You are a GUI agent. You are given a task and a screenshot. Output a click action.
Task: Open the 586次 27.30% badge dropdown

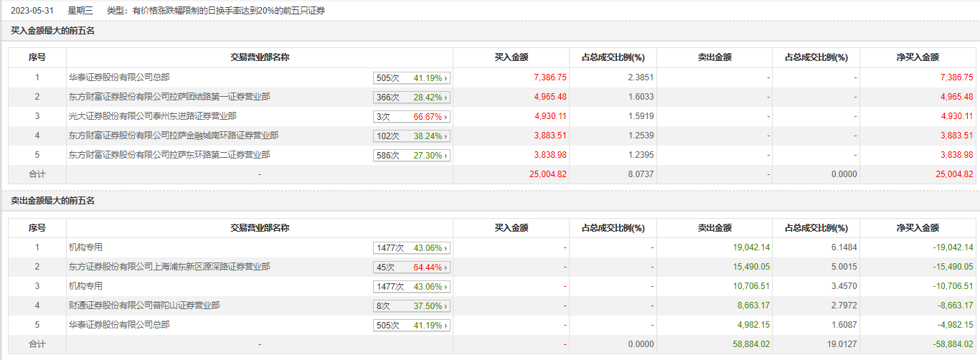(x=412, y=156)
